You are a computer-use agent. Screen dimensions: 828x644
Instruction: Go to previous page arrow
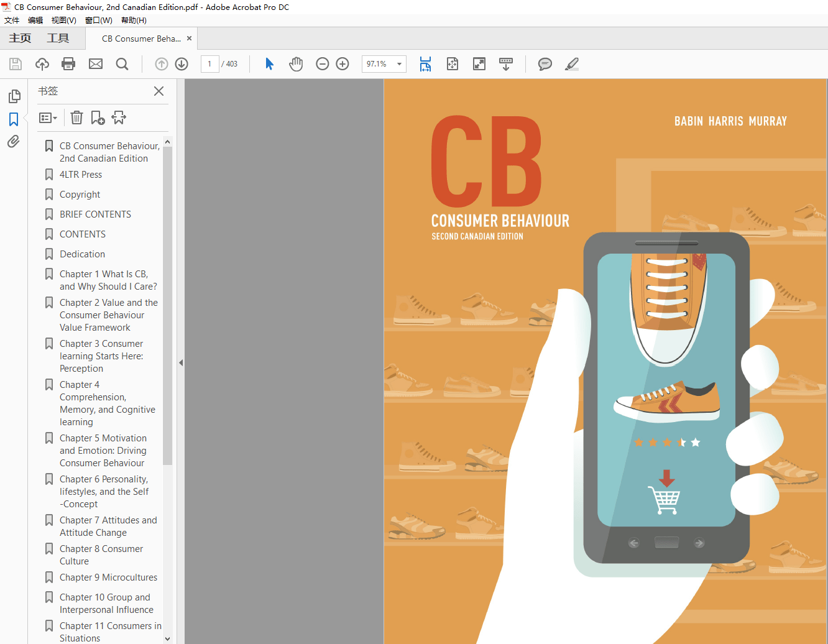[162, 64]
